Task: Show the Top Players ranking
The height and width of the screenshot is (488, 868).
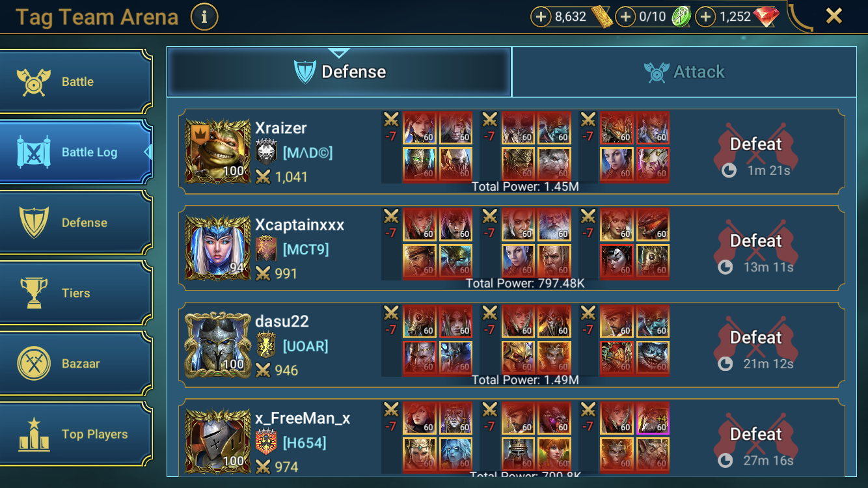Action: pyautogui.click(x=75, y=434)
